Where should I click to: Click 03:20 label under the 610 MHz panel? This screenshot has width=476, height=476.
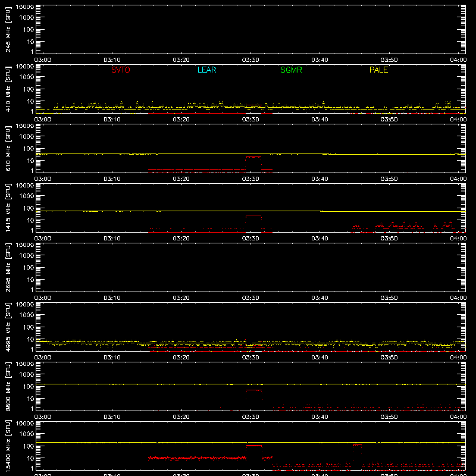tap(181, 179)
